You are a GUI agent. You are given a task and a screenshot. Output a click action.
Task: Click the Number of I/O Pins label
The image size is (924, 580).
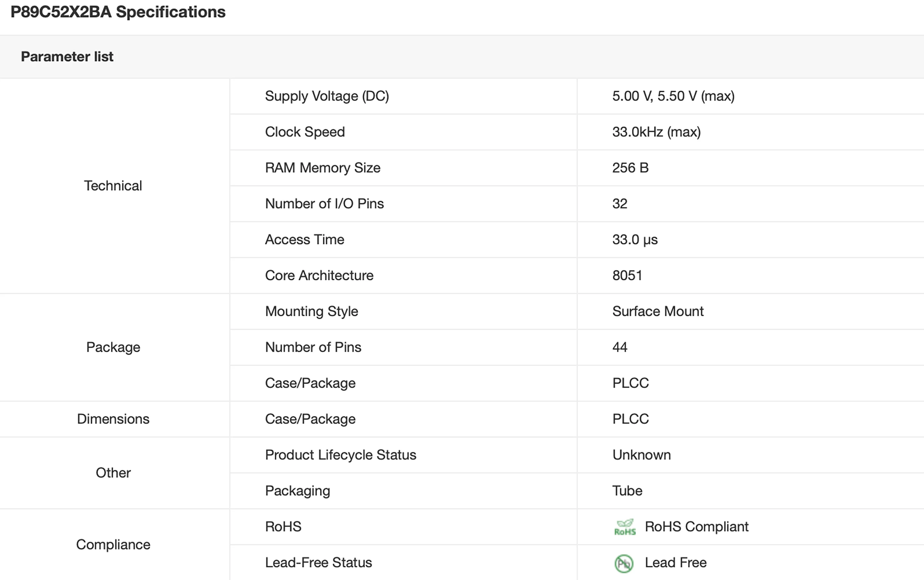(x=324, y=204)
